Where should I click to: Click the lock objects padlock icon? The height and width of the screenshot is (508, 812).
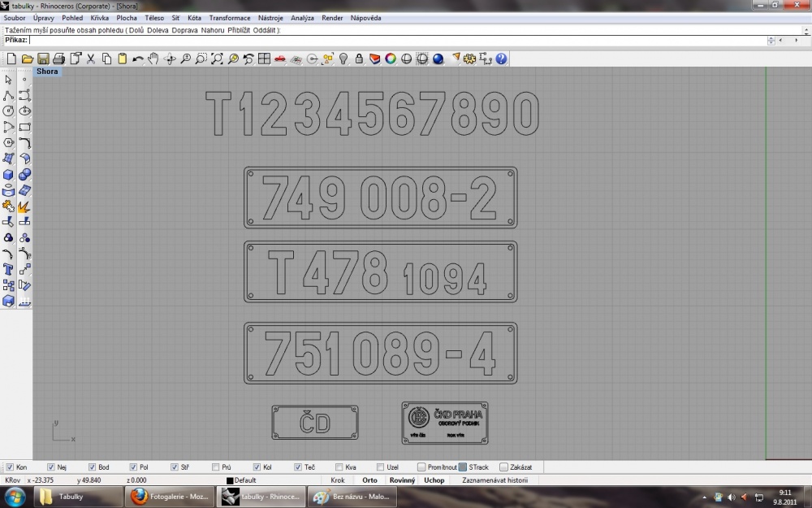(x=359, y=59)
